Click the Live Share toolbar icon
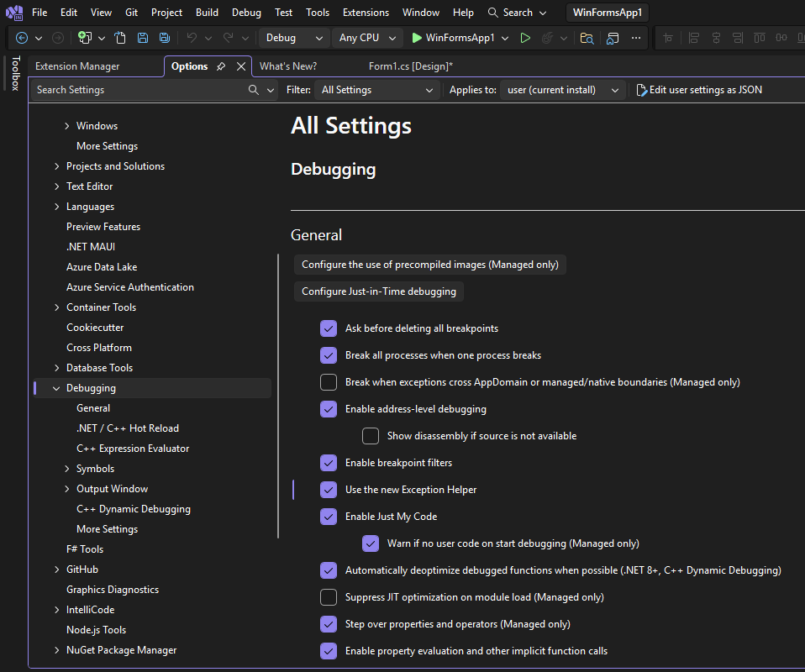 pos(612,38)
